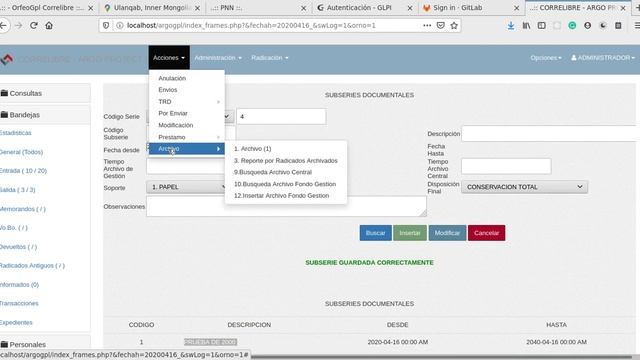Expand the Prestamo submenu entry
The image size is (640, 360).
187,137
